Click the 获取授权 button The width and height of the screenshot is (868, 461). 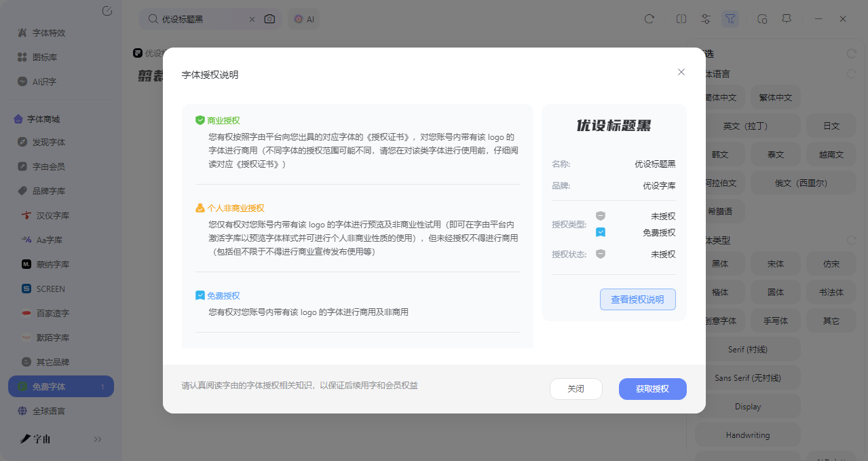(x=652, y=389)
